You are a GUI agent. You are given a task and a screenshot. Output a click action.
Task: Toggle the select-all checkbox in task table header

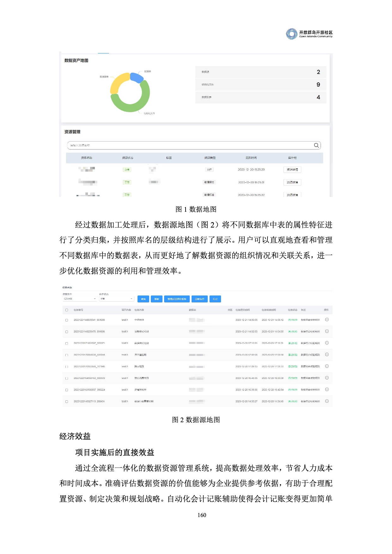pyautogui.click(x=67, y=310)
